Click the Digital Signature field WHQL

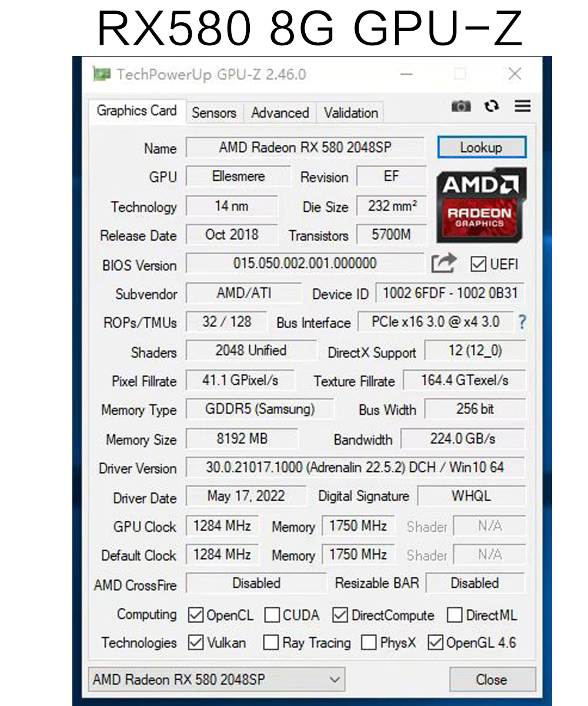click(x=472, y=497)
